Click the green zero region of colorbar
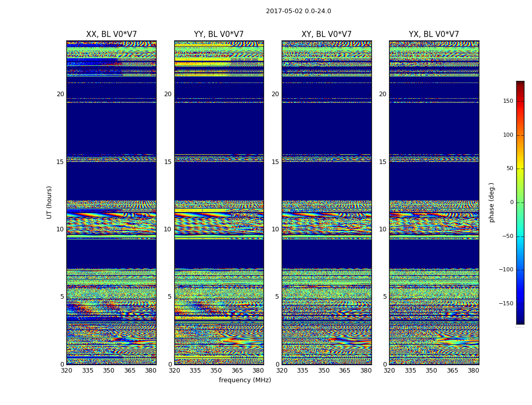532x405 pixels. tap(520, 202)
